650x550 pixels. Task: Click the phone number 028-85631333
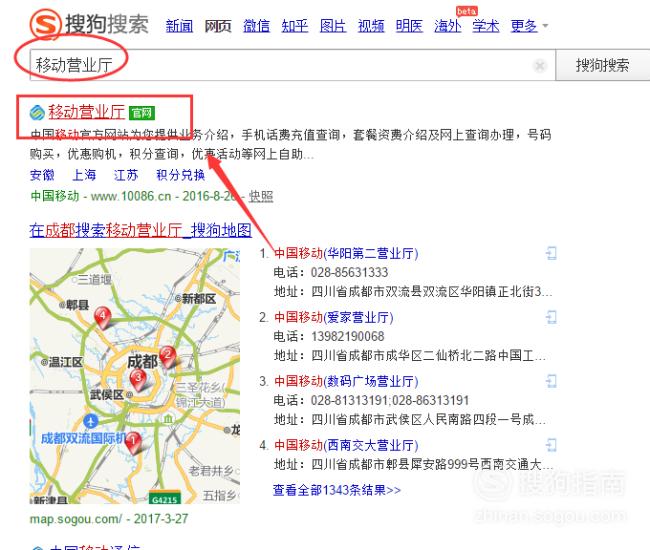coord(349,272)
